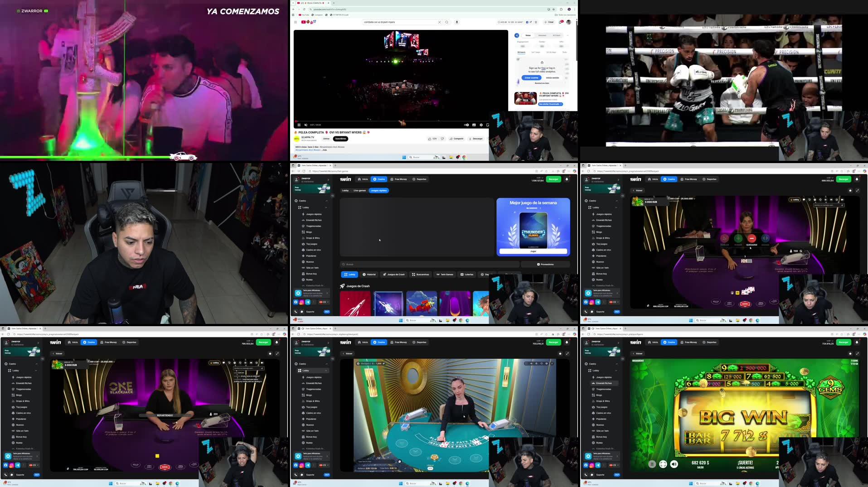Open Bingo in the lobby window sidebar
868x487 pixels.
pyautogui.click(x=308, y=232)
